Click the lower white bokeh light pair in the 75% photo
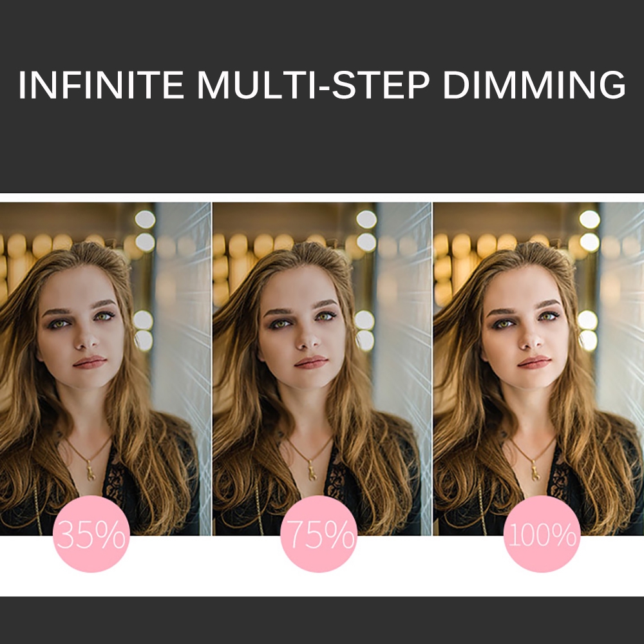Viewport: 644px width, 644px height. pos(365,330)
